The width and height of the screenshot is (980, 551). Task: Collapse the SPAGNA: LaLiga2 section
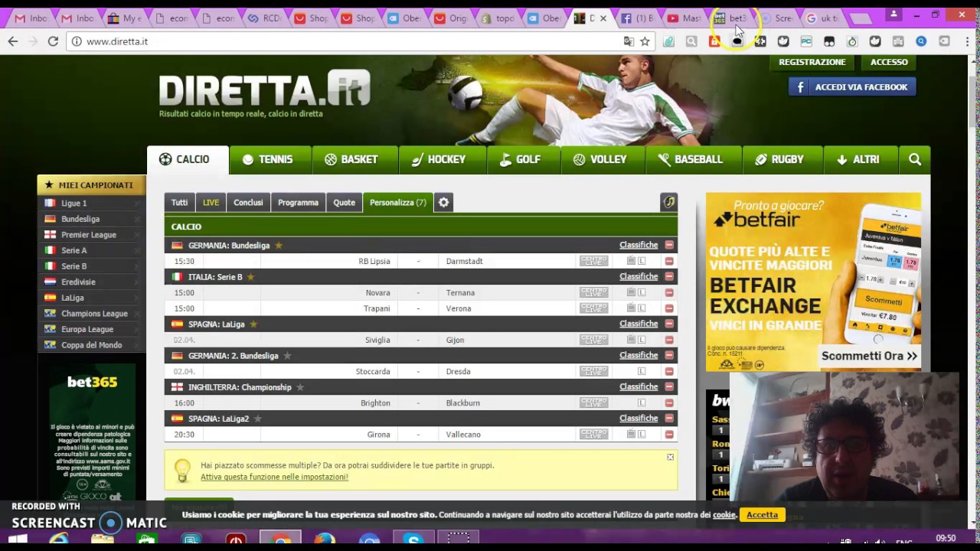pyautogui.click(x=669, y=418)
